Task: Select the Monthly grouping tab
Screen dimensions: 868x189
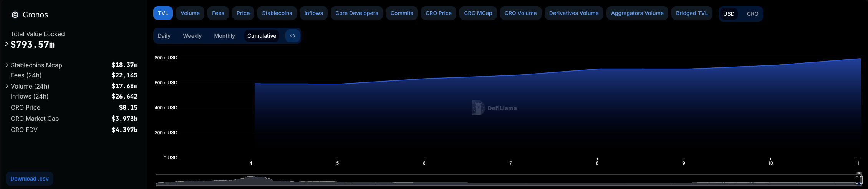Action: pos(224,36)
